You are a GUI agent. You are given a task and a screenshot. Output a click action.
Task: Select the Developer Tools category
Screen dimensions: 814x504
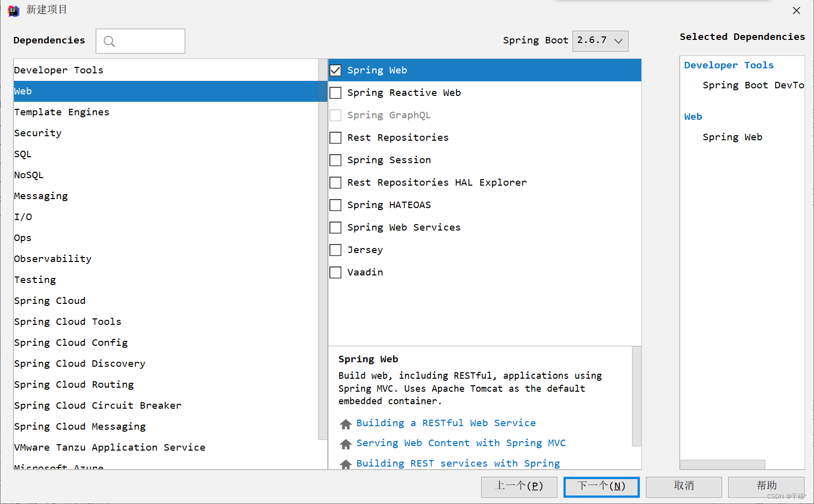(166, 70)
